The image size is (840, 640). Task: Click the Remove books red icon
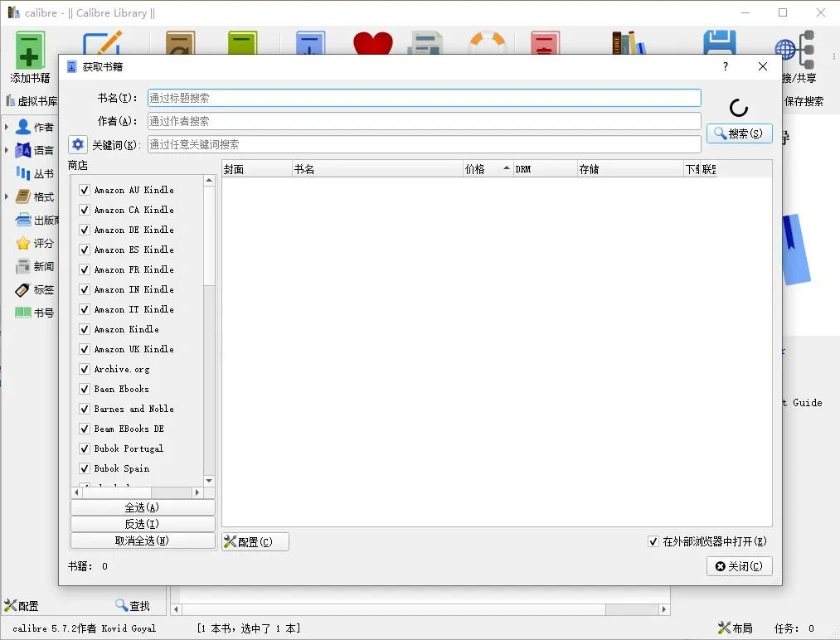[545, 43]
